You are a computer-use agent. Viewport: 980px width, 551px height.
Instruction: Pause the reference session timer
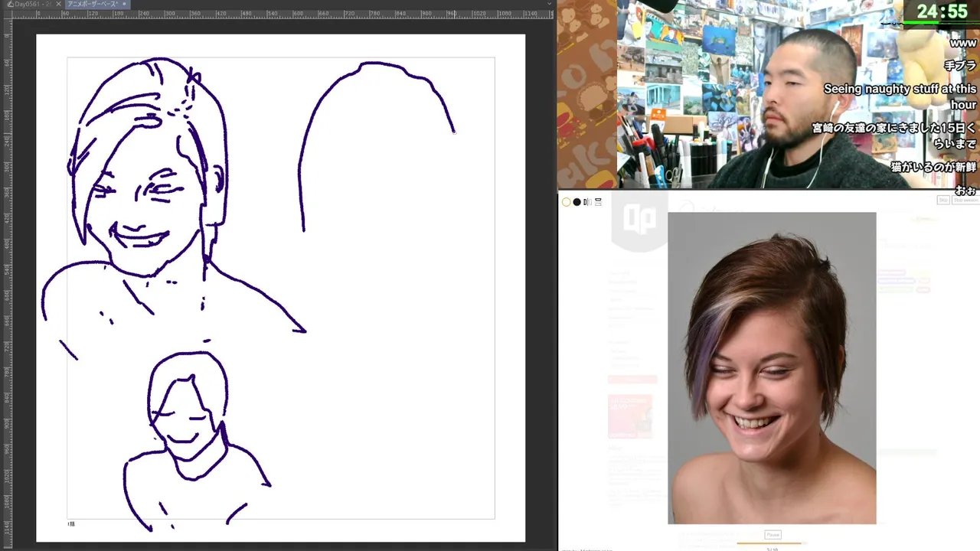coord(773,534)
